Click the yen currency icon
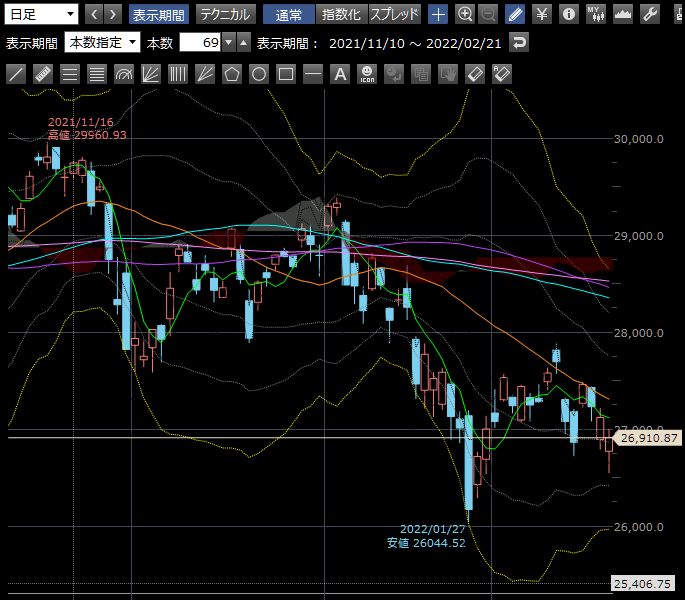The width and height of the screenshot is (685, 600). click(541, 14)
